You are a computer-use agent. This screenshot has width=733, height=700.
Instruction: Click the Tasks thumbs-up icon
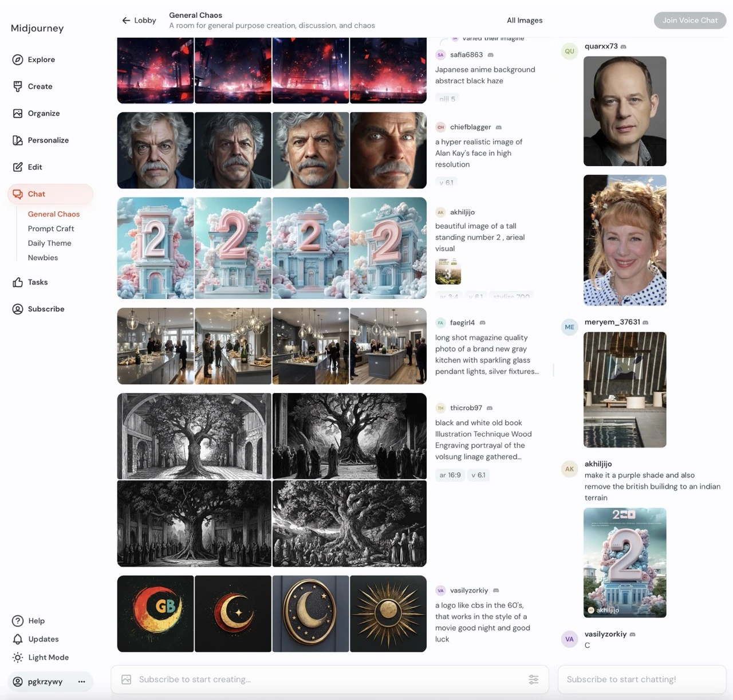click(18, 282)
